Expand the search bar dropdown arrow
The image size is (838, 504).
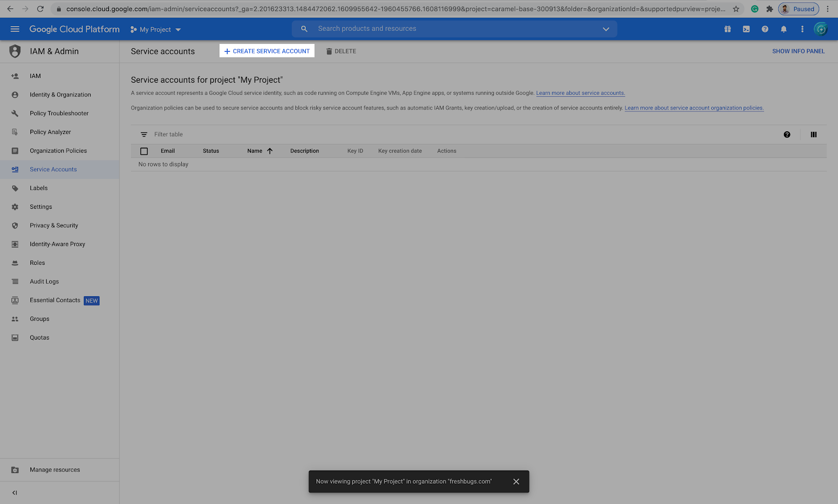pyautogui.click(x=606, y=29)
